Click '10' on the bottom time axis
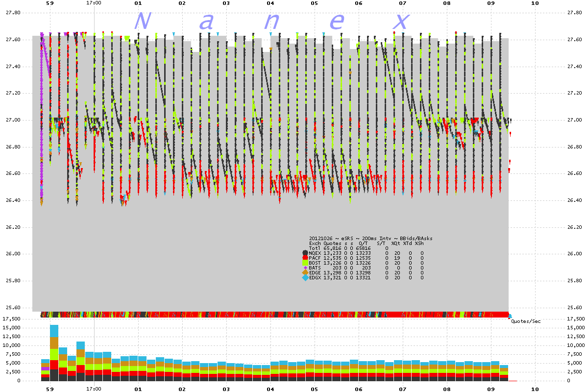The height and width of the screenshot is (392, 588). pyautogui.click(x=535, y=389)
